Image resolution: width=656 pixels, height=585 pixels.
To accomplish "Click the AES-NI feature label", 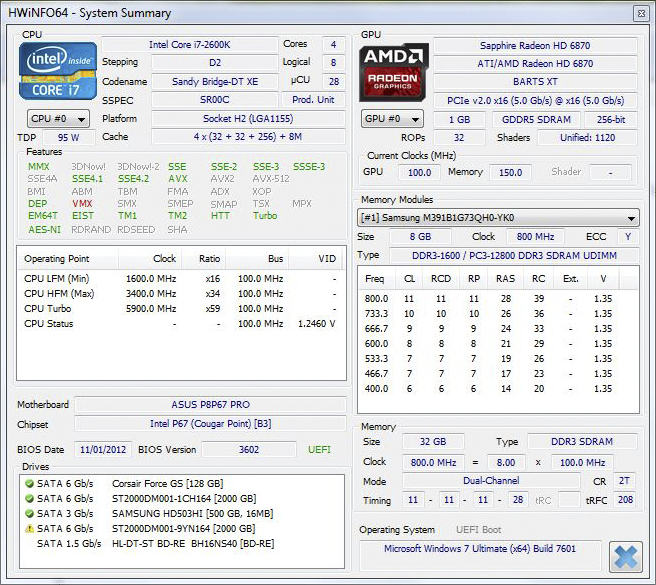I will click(x=44, y=230).
